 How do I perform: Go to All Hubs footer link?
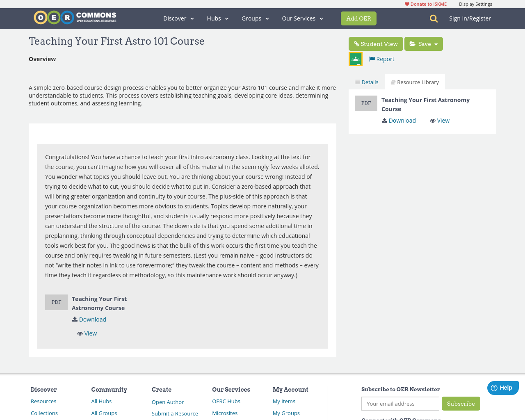pos(101,401)
